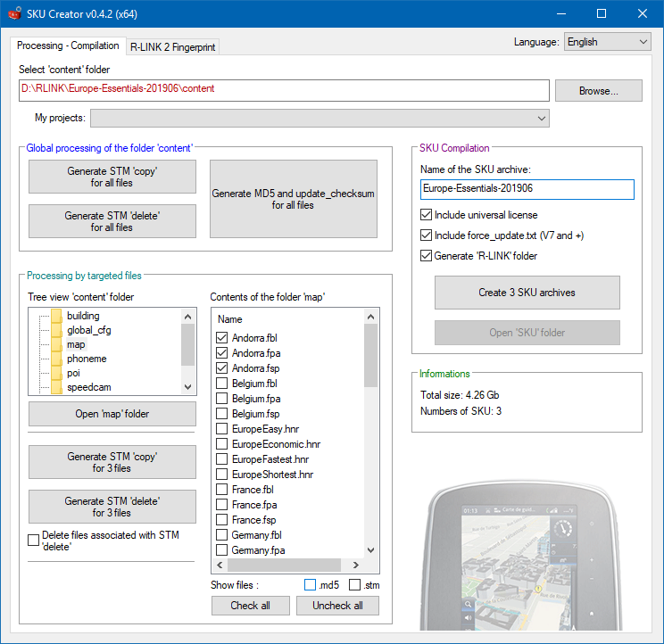Toggle Generate 'R-LINK' folder checkbox

pos(426,256)
